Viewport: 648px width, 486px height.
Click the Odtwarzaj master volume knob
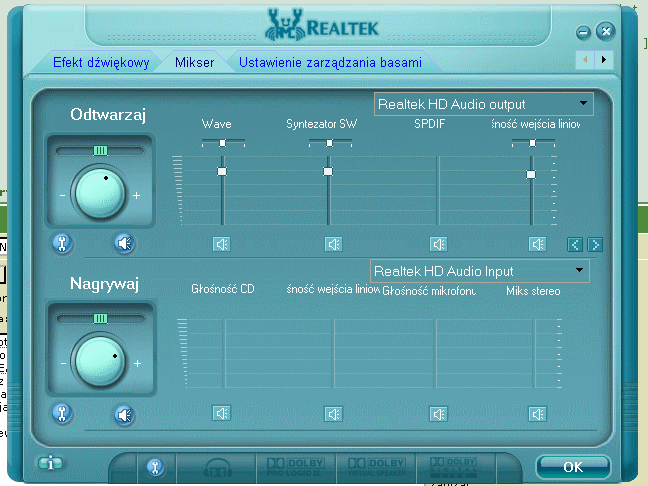[x=100, y=193]
